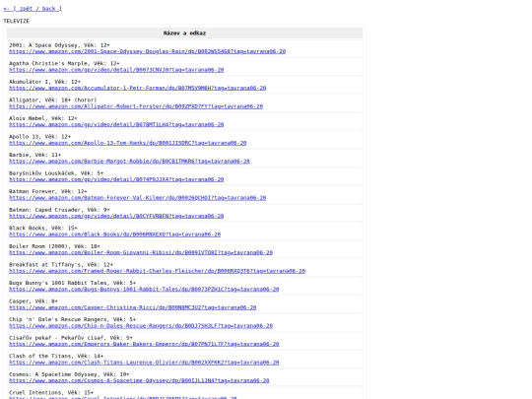
Task: Select text 'Boiler Room (2000), Věk: 18+'
Action: tap(54, 247)
